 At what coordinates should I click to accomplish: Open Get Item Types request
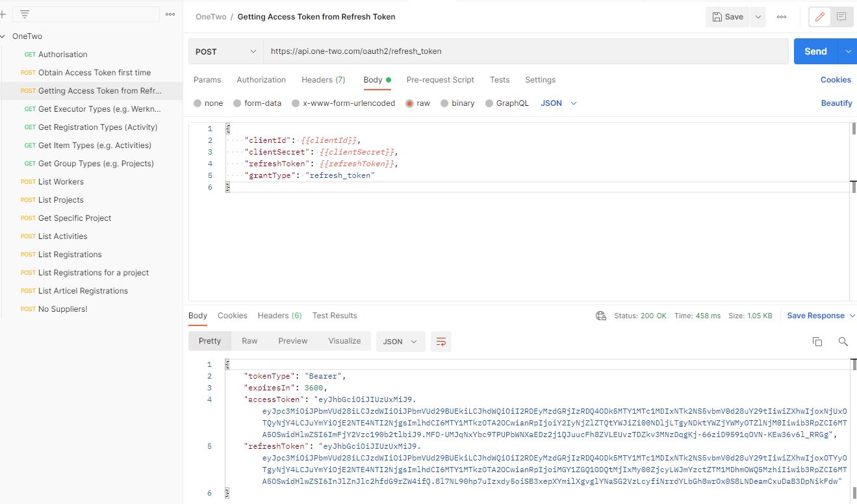(95, 145)
